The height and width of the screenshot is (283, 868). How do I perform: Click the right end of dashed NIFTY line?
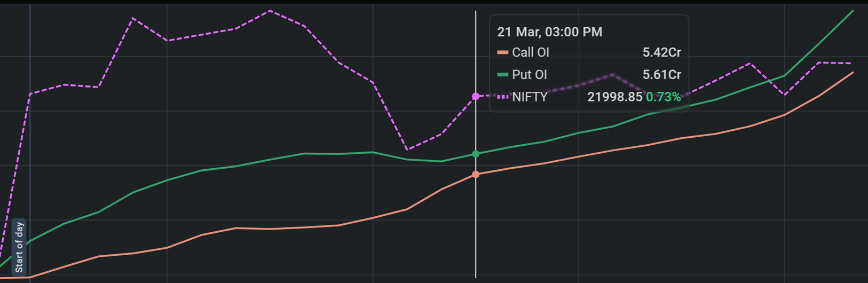(x=851, y=64)
